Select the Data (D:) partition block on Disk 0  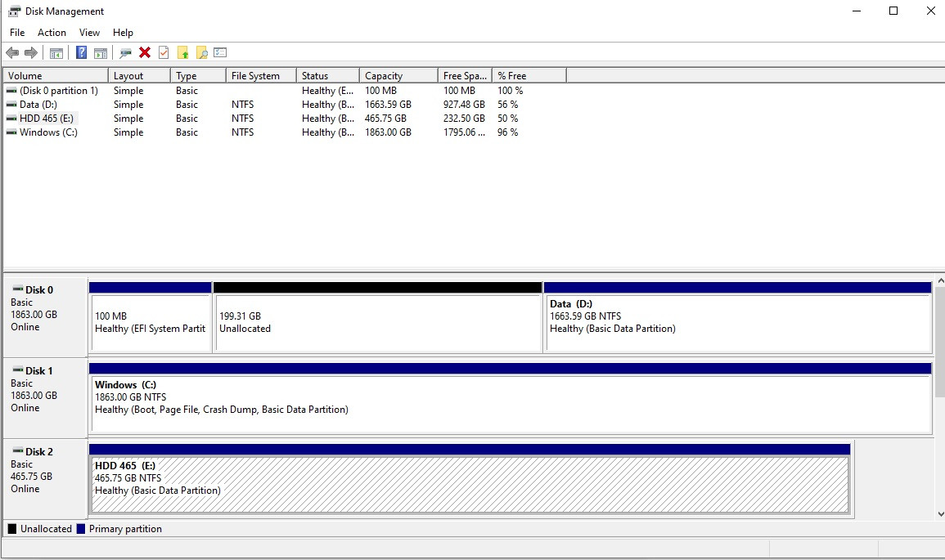(738, 317)
